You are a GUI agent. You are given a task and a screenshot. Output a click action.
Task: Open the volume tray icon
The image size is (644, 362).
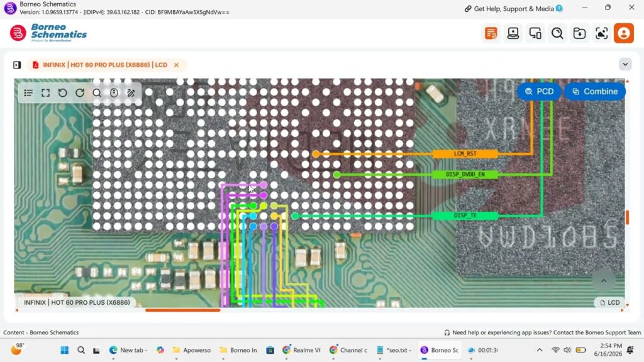[x=567, y=350]
